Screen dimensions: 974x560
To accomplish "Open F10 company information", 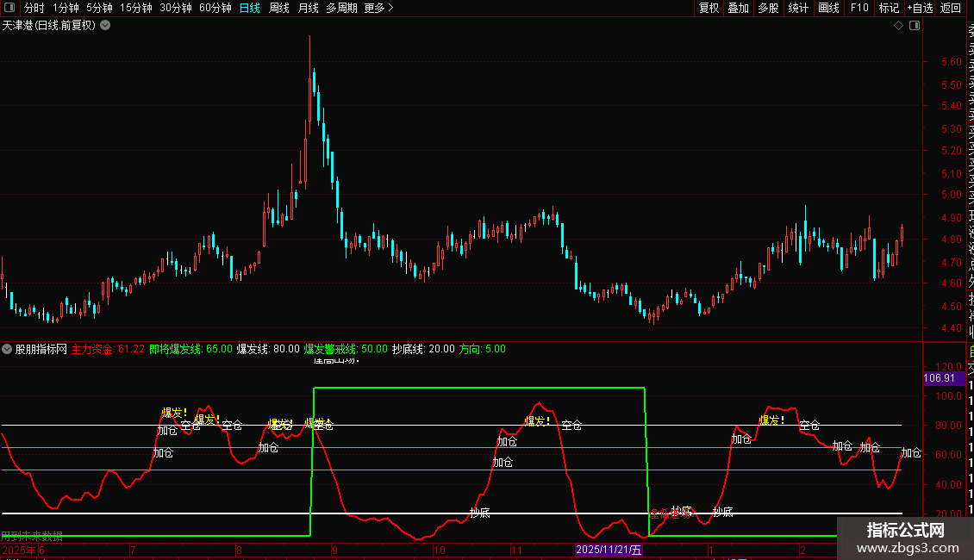I will point(859,8).
